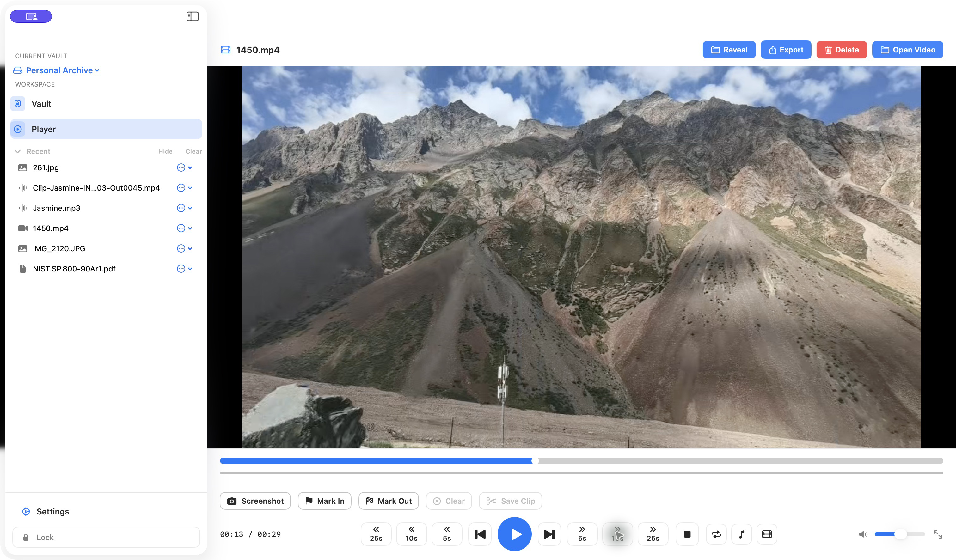Delete the current video
The image size is (956, 560).
(842, 50)
